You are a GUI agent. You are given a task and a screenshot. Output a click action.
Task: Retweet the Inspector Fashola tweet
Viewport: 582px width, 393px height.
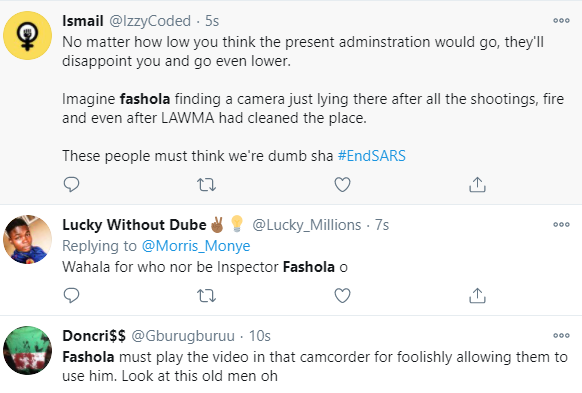point(206,296)
